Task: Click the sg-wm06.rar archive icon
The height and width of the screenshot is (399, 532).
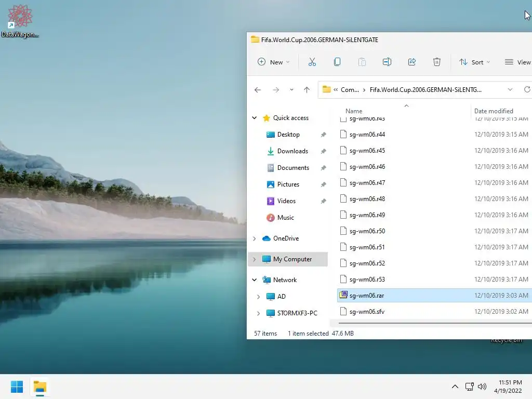Action: tap(343, 295)
